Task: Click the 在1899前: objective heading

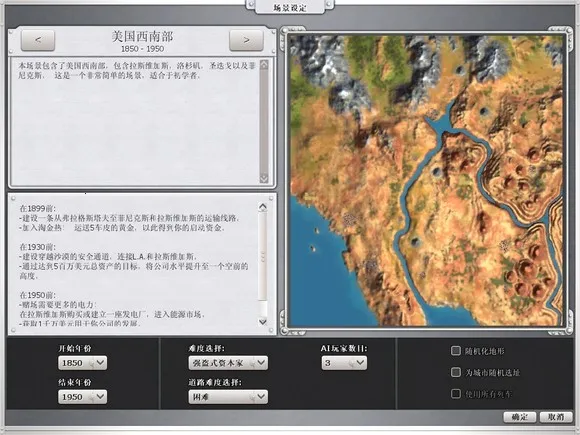Action: 38,208
